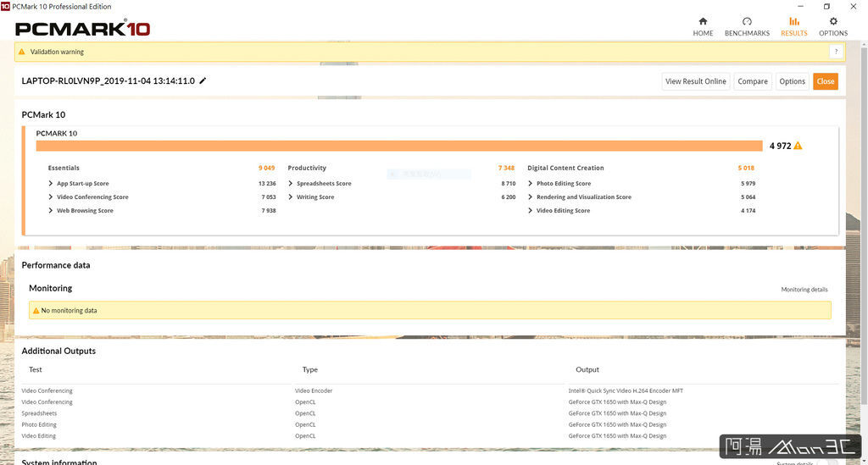Click the Validation warning banner text
The height and width of the screenshot is (465, 868).
coord(57,52)
